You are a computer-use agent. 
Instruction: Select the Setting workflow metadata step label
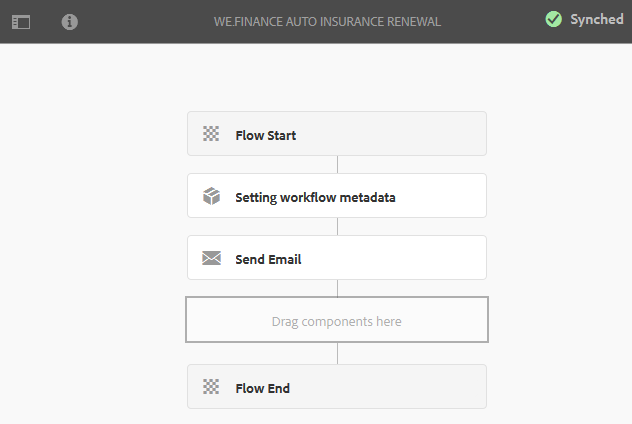pos(315,197)
